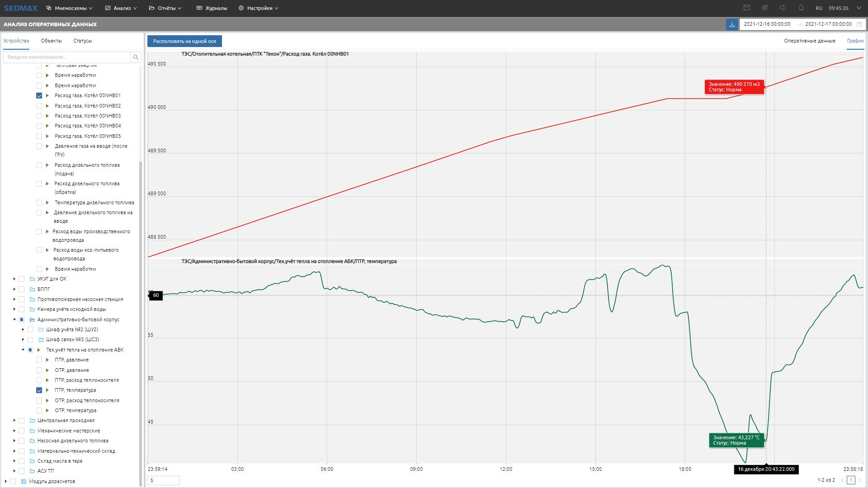Open the Журналы menu link

pos(212,8)
